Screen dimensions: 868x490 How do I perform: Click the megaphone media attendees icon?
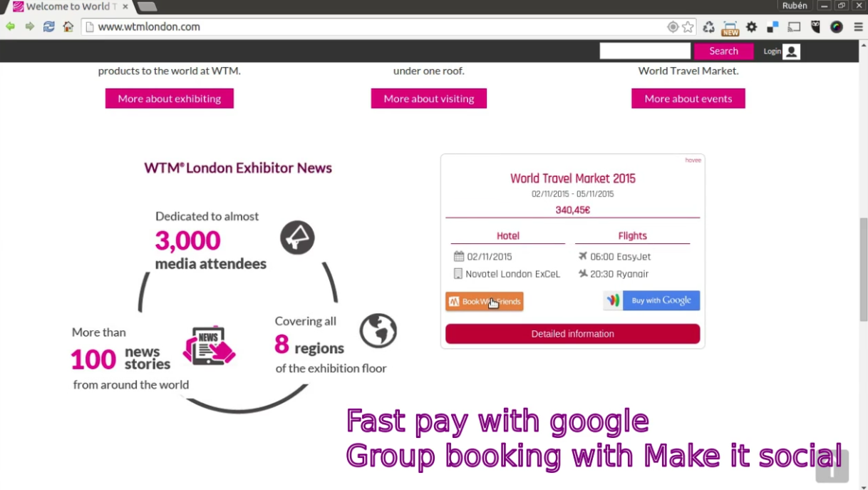[x=297, y=238]
